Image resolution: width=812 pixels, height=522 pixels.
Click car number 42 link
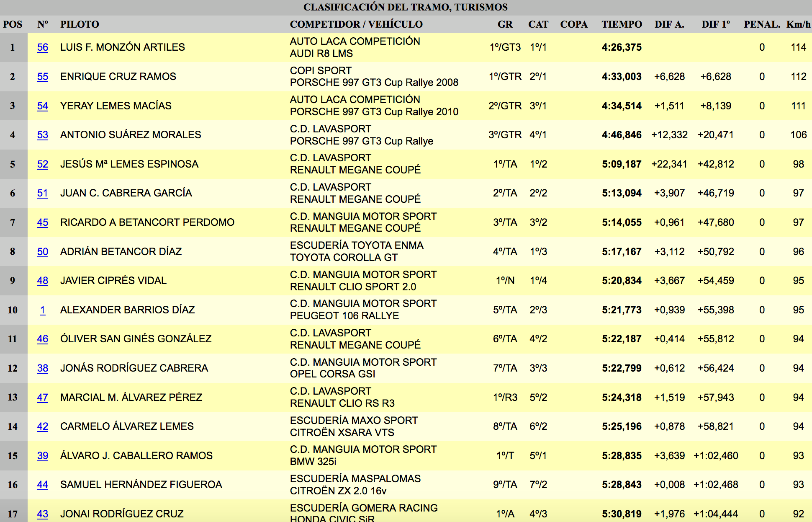[42, 426]
